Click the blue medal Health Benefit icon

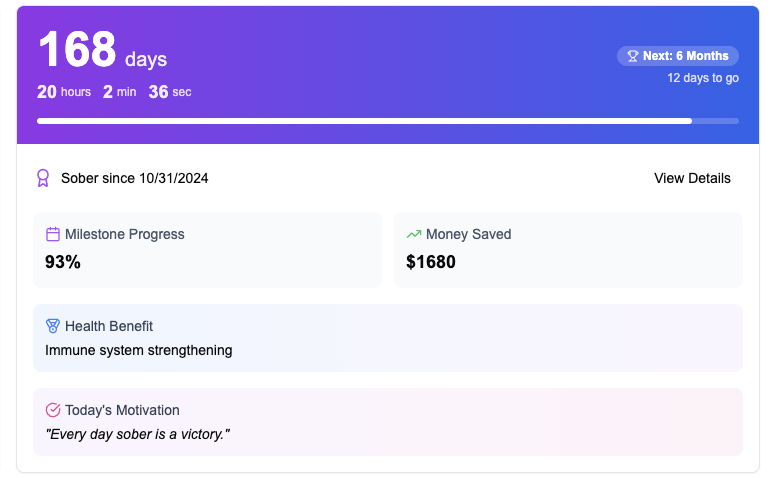pyautogui.click(x=53, y=326)
